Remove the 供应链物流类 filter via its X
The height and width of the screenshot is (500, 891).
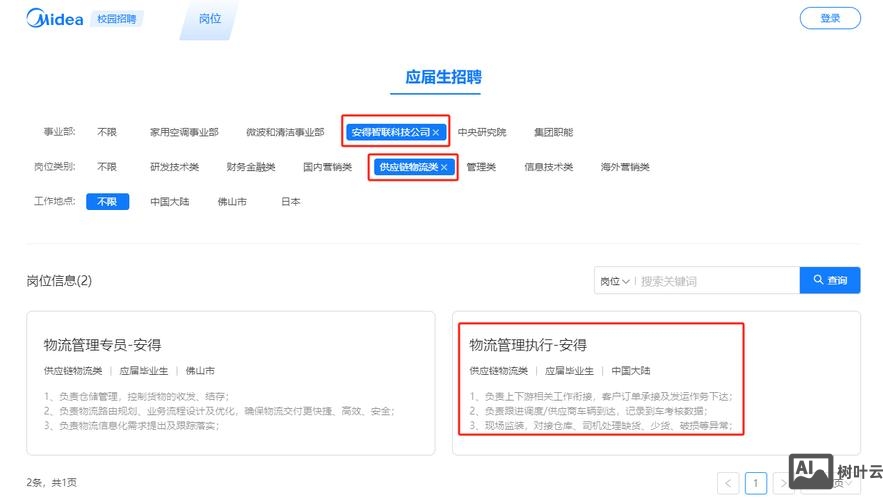pos(444,167)
